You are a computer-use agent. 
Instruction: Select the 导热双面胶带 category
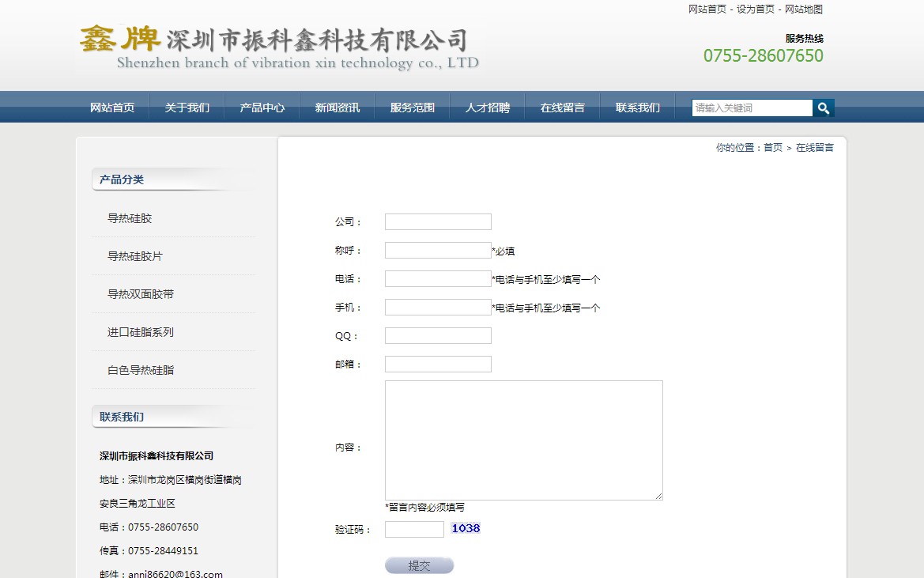click(x=140, y=294)
